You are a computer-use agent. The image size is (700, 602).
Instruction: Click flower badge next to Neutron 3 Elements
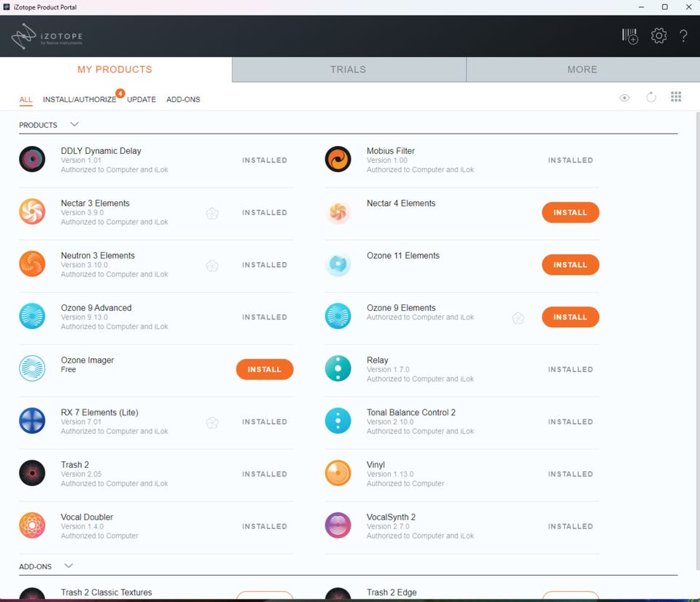pyautogui.click(x=212, y=266)
